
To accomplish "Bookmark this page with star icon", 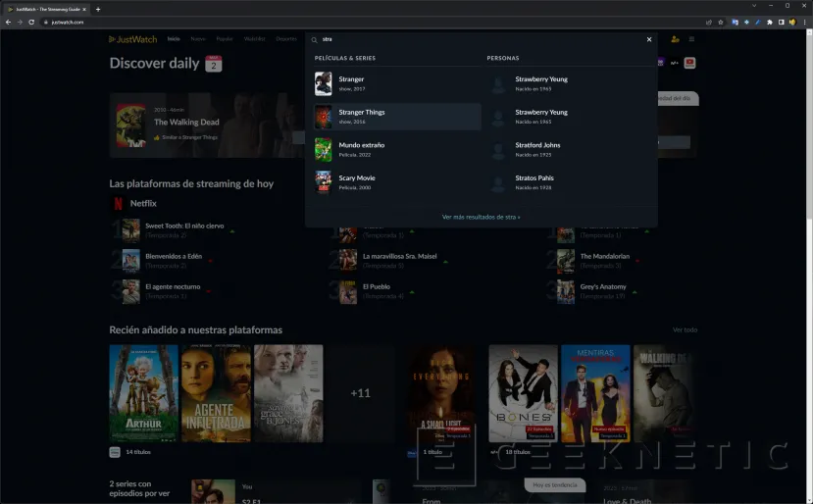I will click(721, 22).
